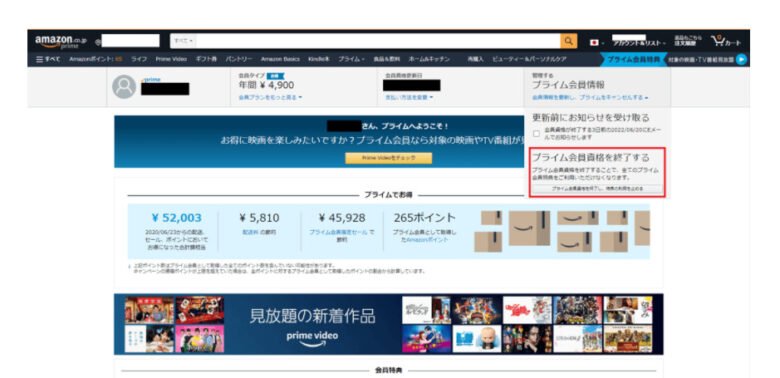Image resolution: width=780 pixels, height=378 pixels.
Task: Click the 265ポイント value
Action: (424, 218)
